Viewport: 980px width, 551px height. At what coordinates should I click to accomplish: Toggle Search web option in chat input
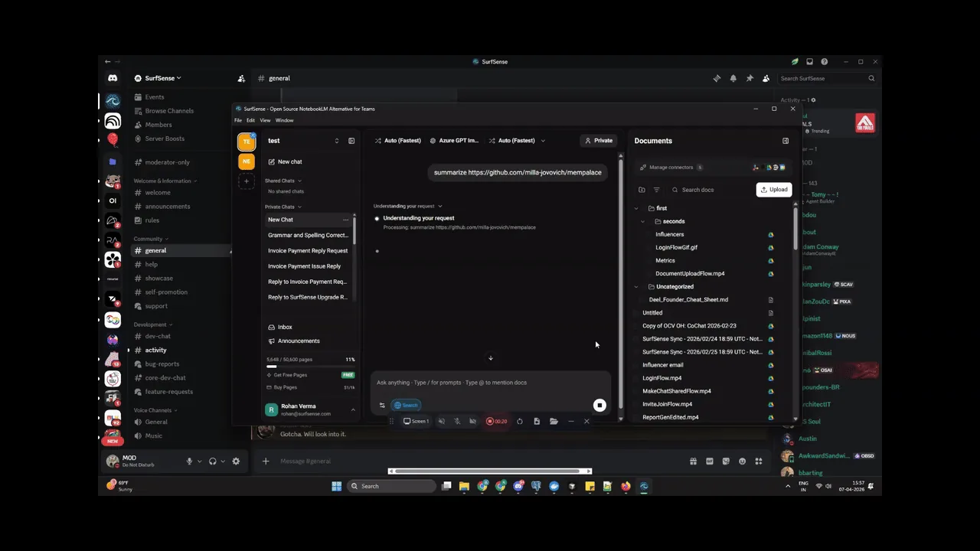click(x=406, y=406)
